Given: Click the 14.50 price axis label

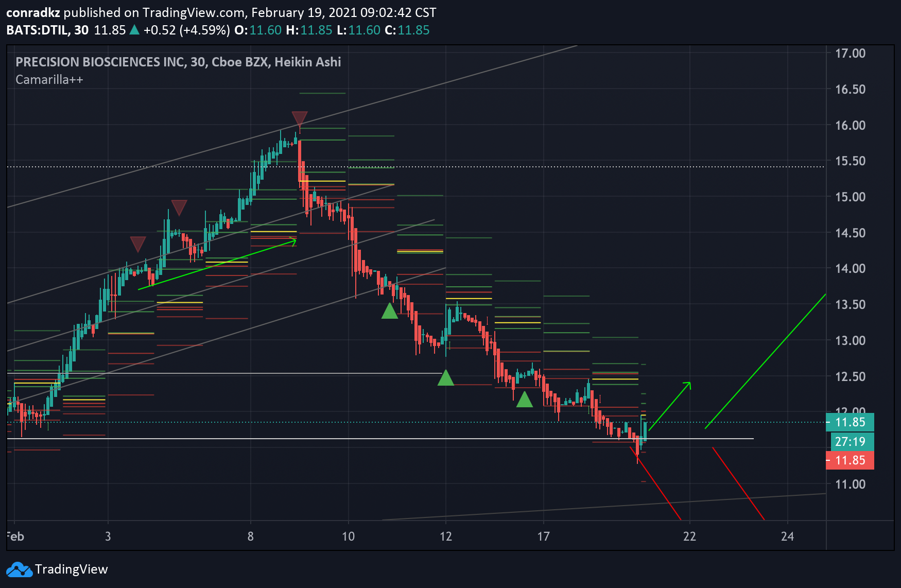Looking at the screenshot, I should [x=850, y=233].
